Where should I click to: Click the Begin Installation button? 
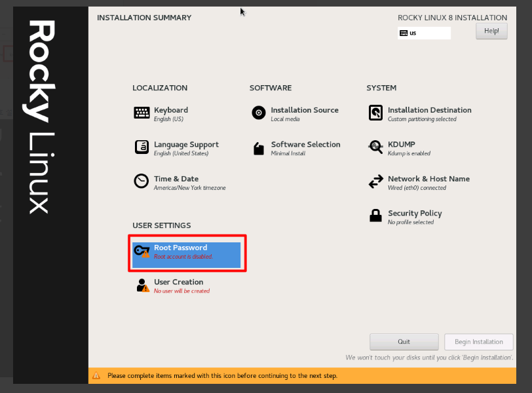pyautogui.click(x=479, y=341)
